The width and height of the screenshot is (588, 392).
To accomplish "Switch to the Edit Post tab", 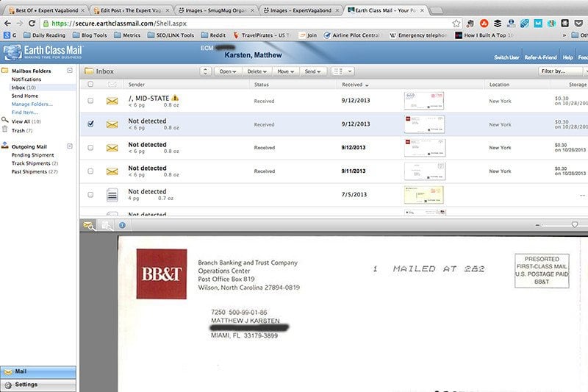I will (131, 10).
